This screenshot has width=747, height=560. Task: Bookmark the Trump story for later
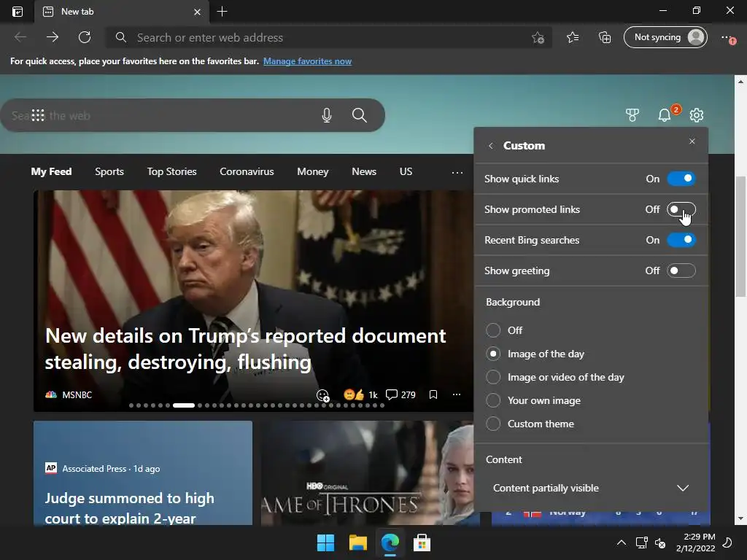tap(433, 394)
